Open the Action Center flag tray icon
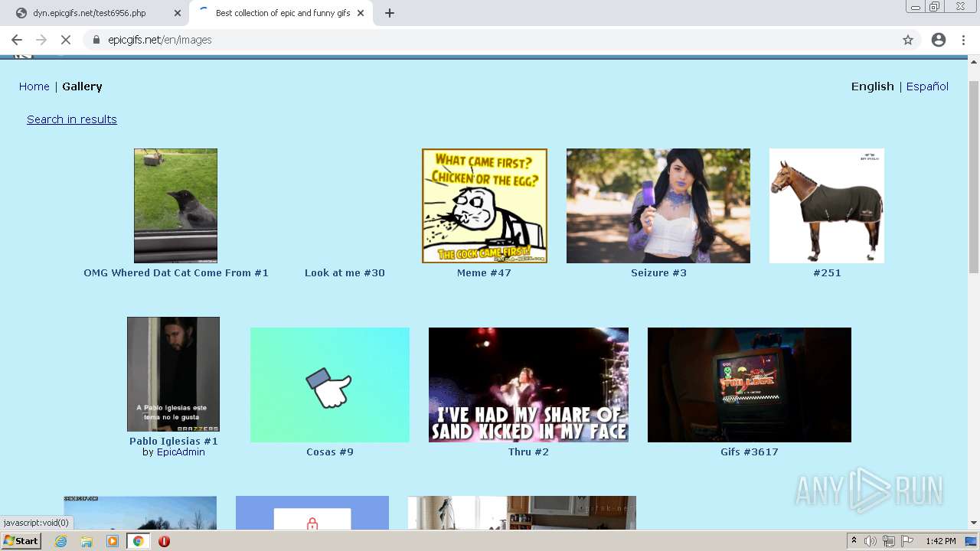Image resolution: width=980 pixels, height=551 pixels. 906,541
